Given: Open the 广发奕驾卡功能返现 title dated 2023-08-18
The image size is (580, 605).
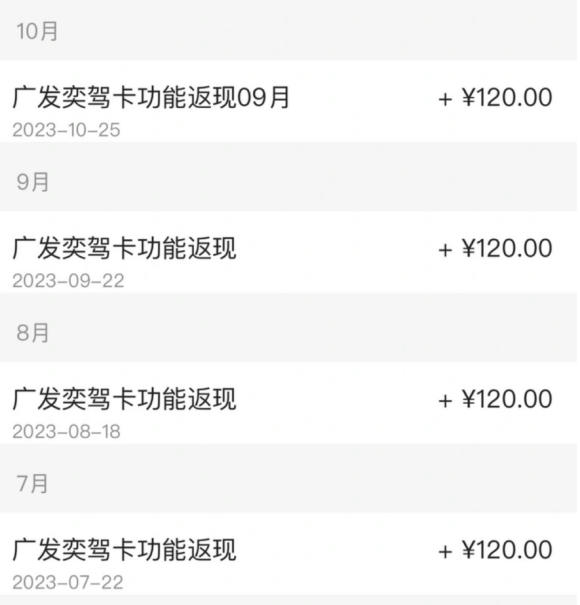Looking at the screenshot, I should (x=124, y=399).
